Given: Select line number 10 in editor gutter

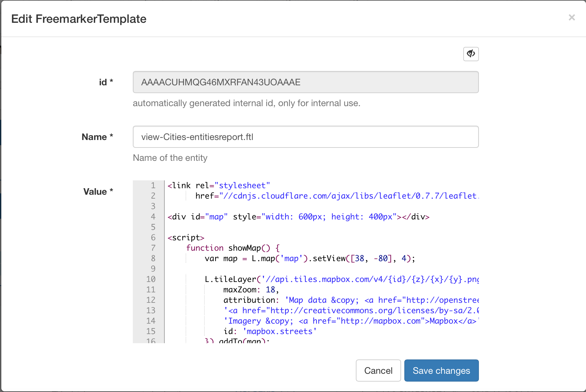Looking at the screenshot, I should 151,279.
